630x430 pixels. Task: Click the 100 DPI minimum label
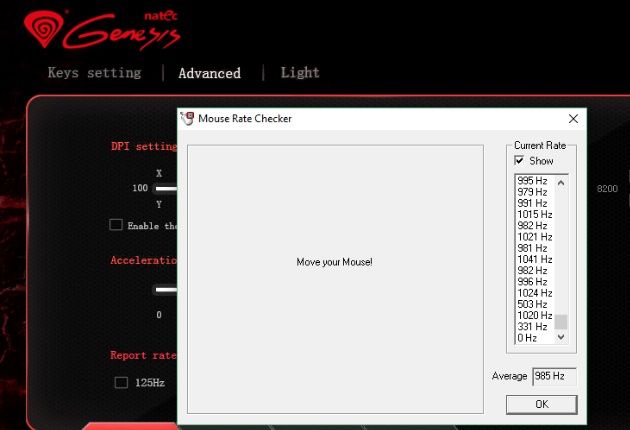pyautogui.click(x=140, y=188)
